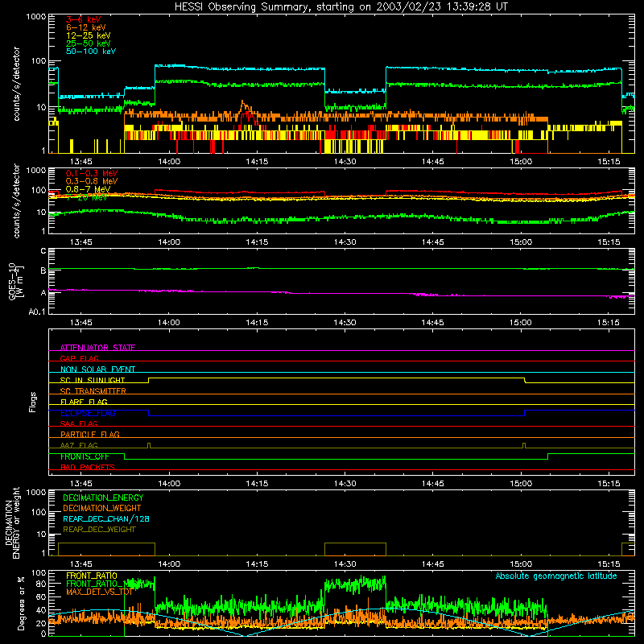Click the Degrees or % axis title

[x=21, y=603]
